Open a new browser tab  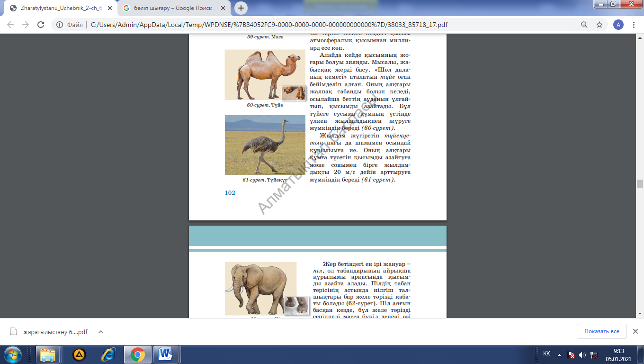(x=241, y=8)
